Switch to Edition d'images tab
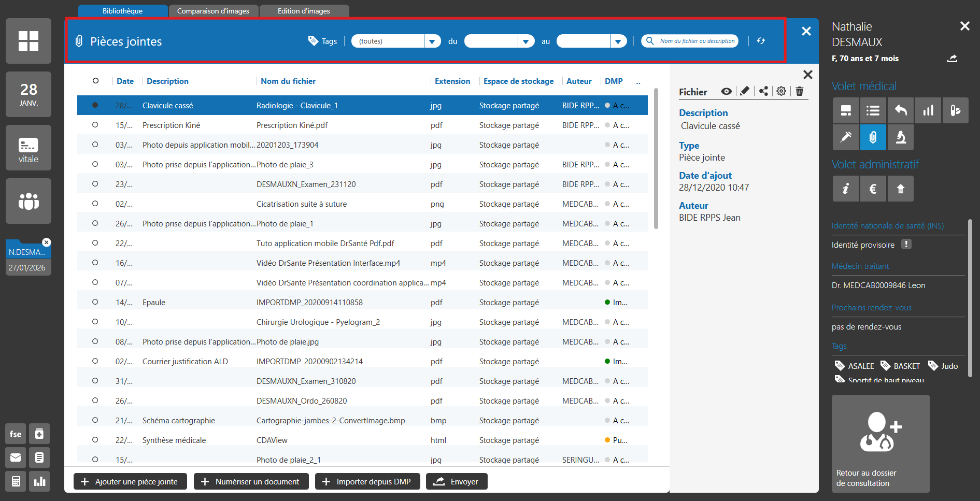The height and width of the screenshot is (501, 980). click(x=304, y=11)
